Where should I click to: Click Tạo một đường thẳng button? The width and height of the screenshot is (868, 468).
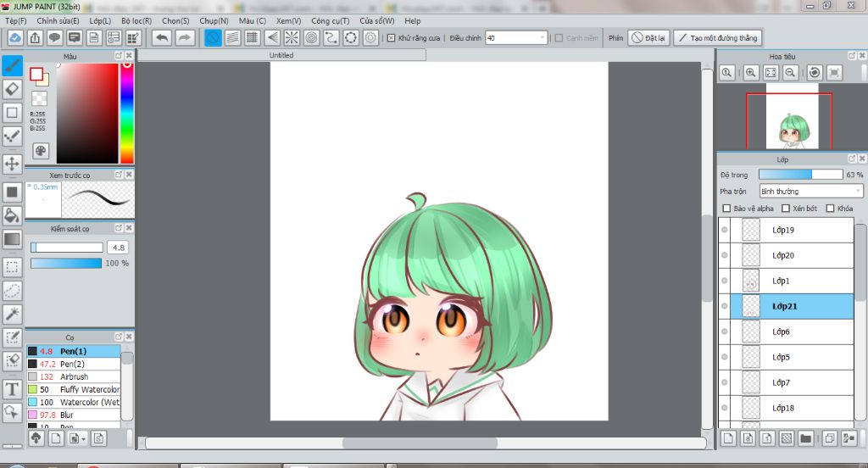[718, 37]
